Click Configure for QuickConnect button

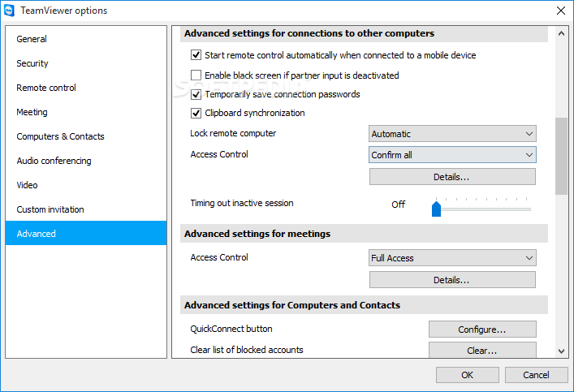[482, 330]
